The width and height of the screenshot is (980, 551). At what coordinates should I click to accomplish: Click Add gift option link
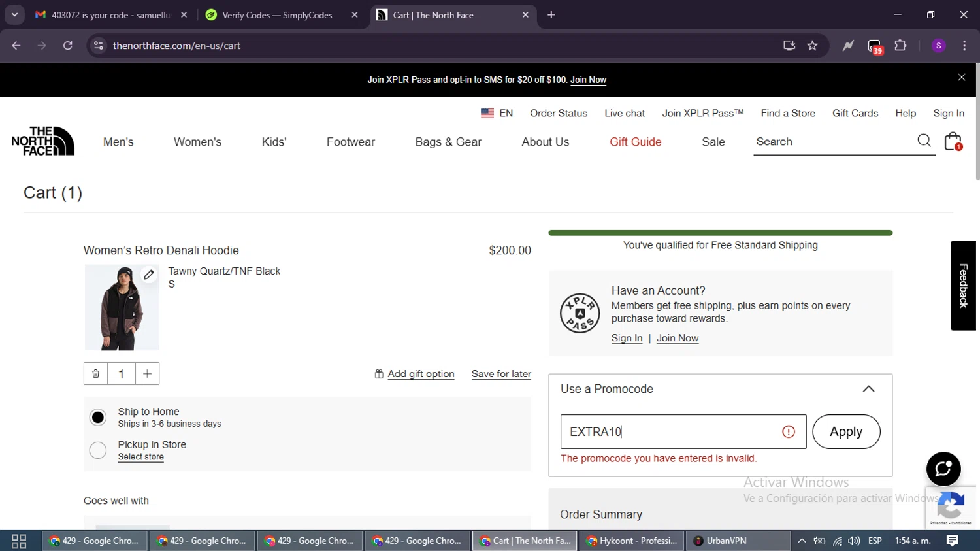[421, 374]
